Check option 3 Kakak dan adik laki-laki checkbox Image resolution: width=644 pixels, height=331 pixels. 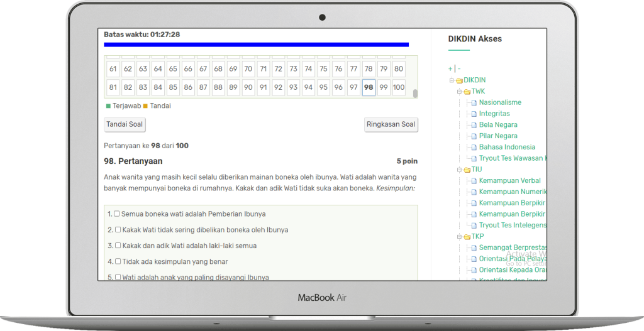point(118,246)
